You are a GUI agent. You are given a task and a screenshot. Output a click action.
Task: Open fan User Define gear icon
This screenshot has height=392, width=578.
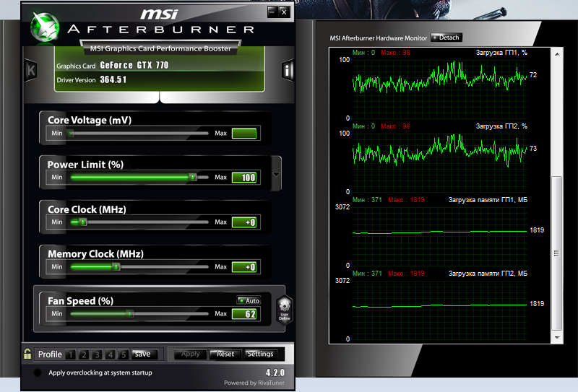pyautogui.click(x=284, y=310)
